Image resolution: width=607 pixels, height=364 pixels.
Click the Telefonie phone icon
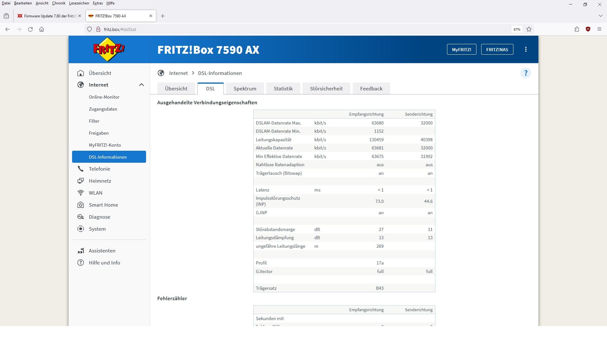point(81,169)
